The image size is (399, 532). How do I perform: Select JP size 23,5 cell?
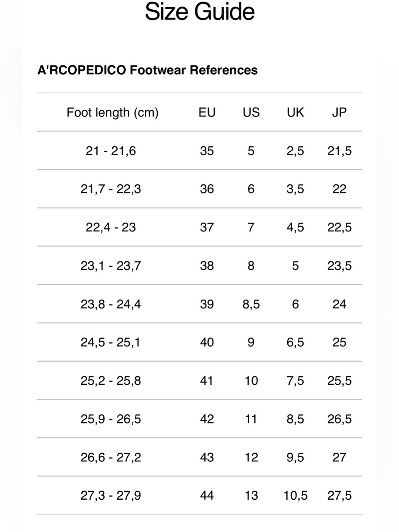pyautogui.click(x=340, y=266)
